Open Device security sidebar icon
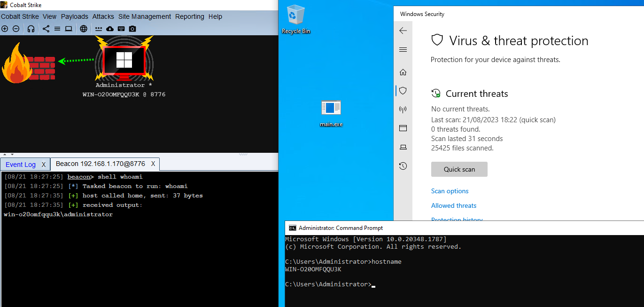The height and width of the screenshot is (307, 644). click(x=403, y=147)
